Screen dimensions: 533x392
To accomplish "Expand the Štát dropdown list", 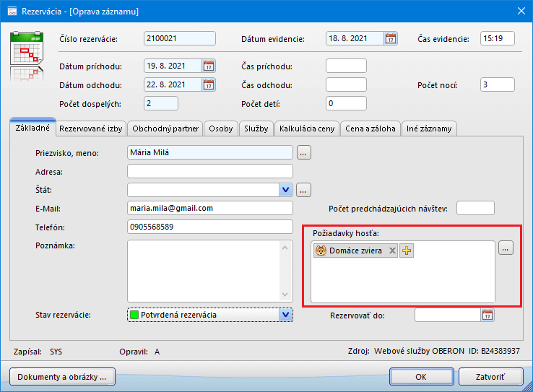I will click(x=286, y=190).
